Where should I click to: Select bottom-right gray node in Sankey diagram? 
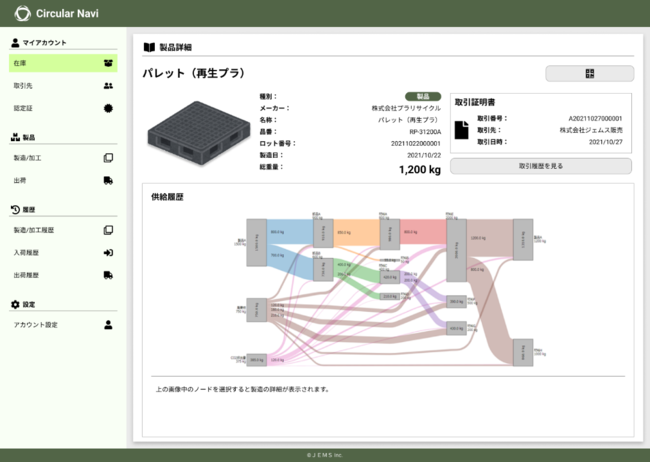(x=521, y=353)
